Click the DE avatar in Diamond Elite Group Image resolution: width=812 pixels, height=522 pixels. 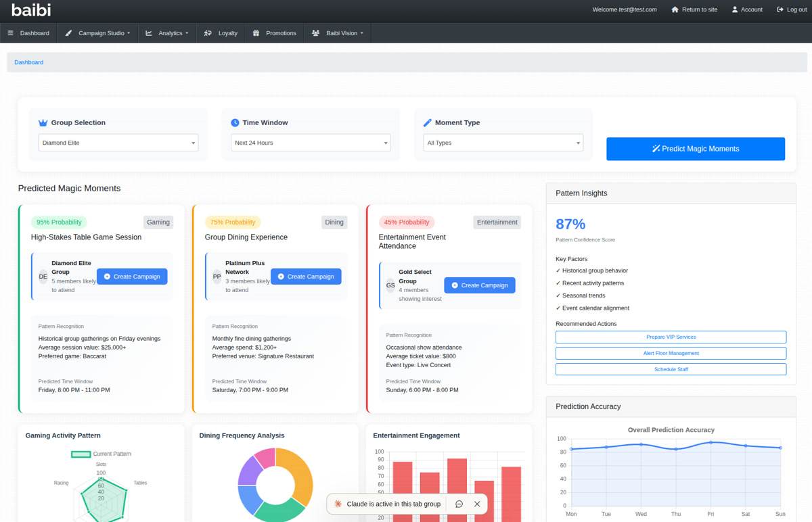(43, 277)
